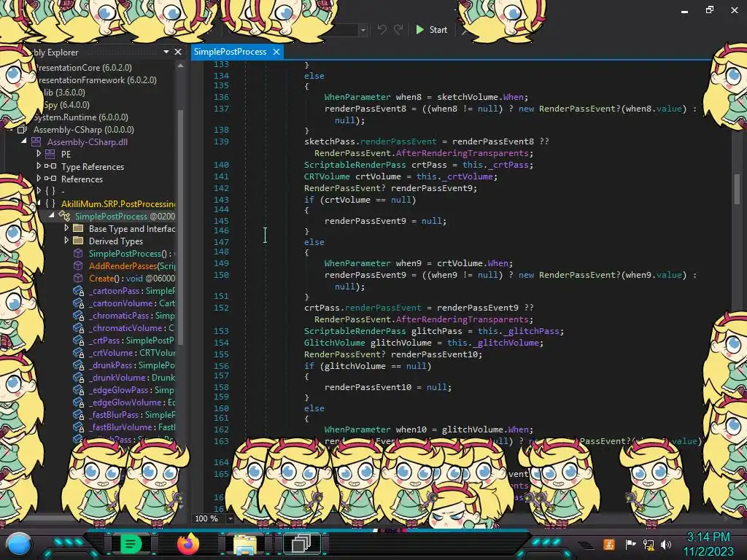Click the AddRenderPasses method icon
The image size is (747, 560).
tap(78, 265)
